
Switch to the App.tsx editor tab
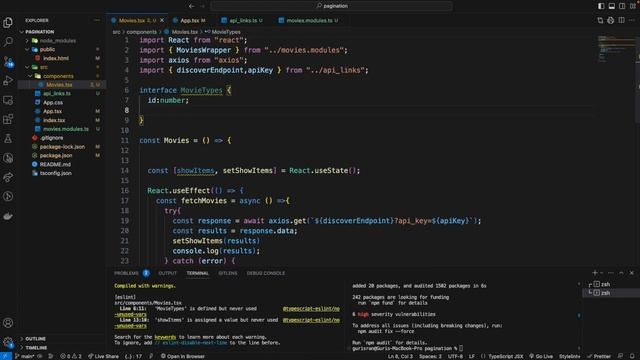[x=189, y=20]
